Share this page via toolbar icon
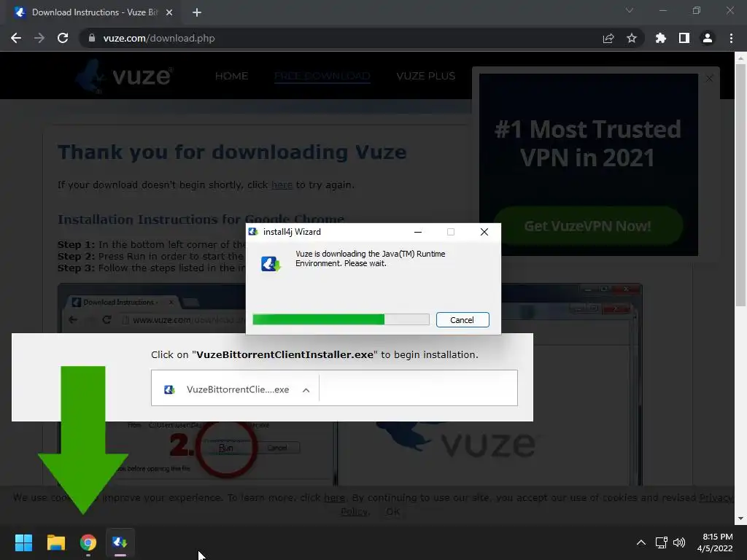The image size is (747, 560). 608,38
